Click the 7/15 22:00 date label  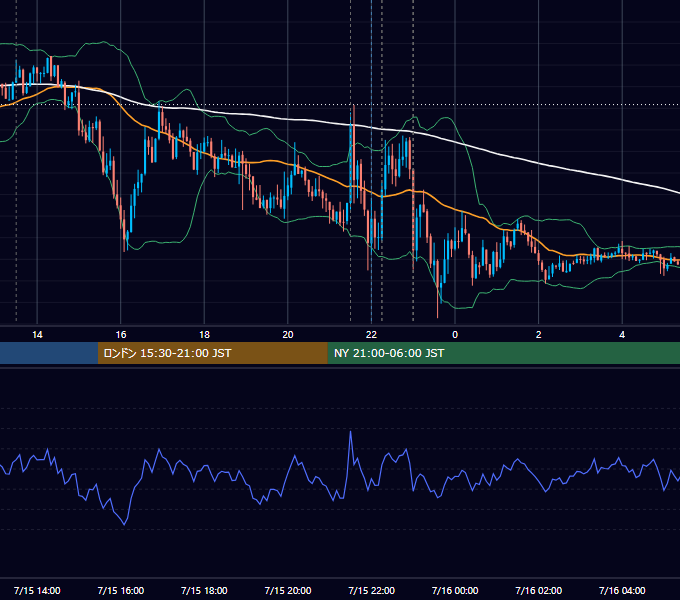371,590
